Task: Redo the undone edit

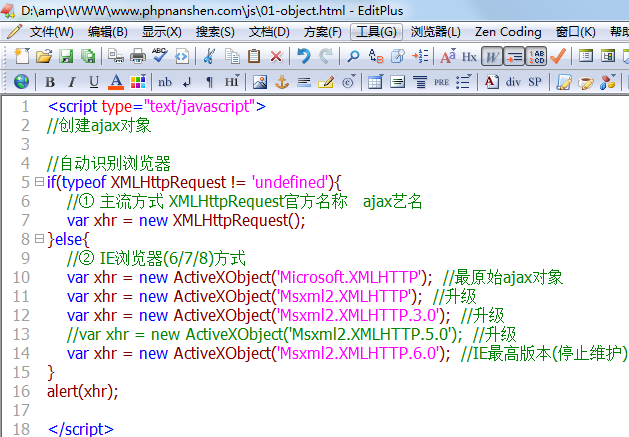Action: 326,57
